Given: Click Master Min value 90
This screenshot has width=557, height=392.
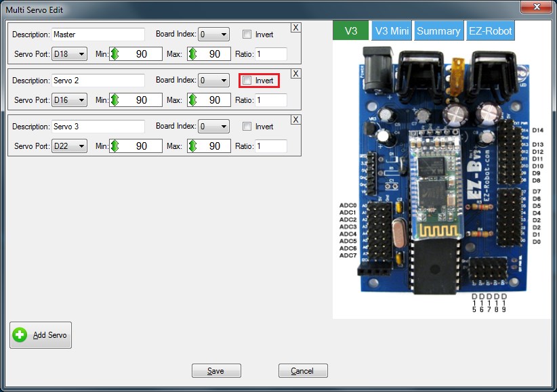Looking at the screenshot, I should coord(142,54).
